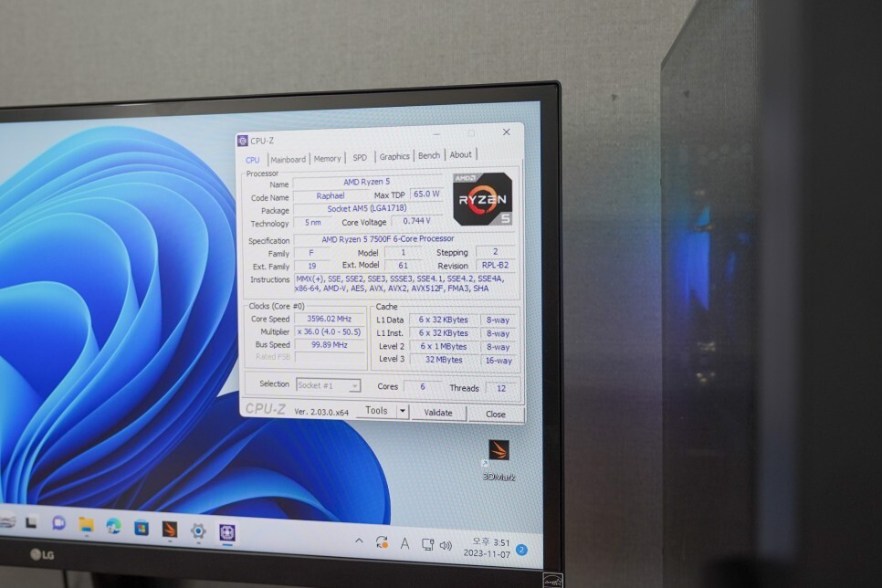882x588 pixels.
Task: Show hidden system tray icons
Action: point(359,541)
